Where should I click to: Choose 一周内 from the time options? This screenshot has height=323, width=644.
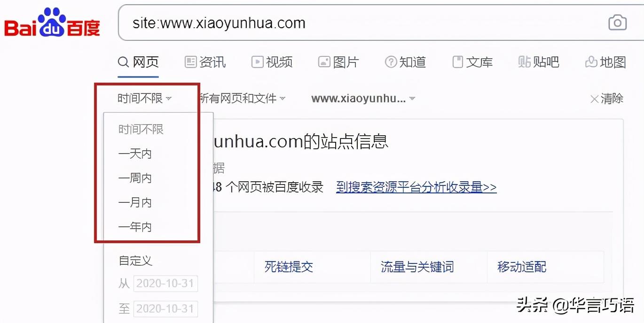[135, 178]
